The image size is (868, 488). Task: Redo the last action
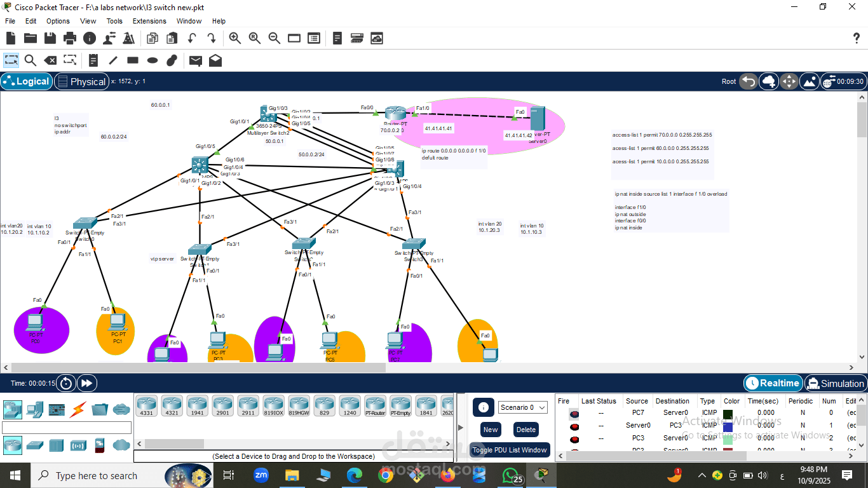[211, 38]
